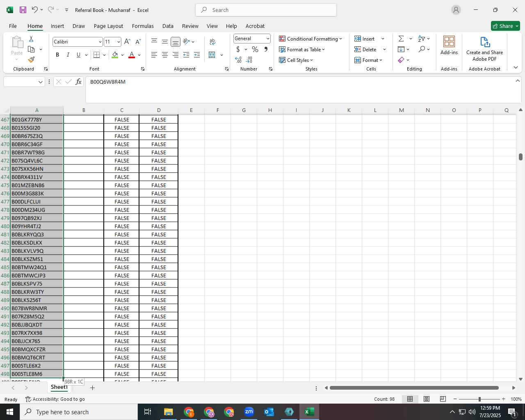525x420 pixels.
Task: Toggle Wrap Text for the cells
Action: tap(212, 41)
